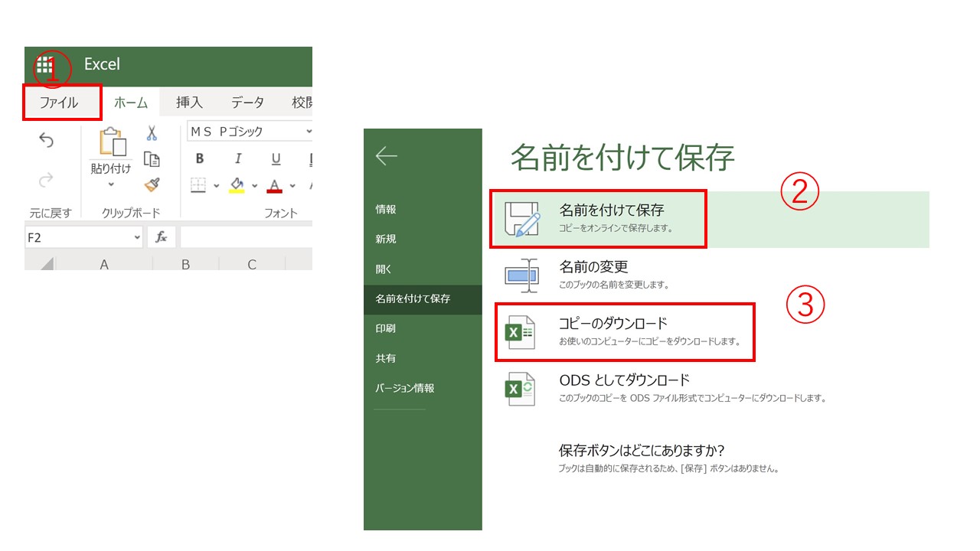Click the undo arrow icon
The image size is (980, 551).
point(47,140)
